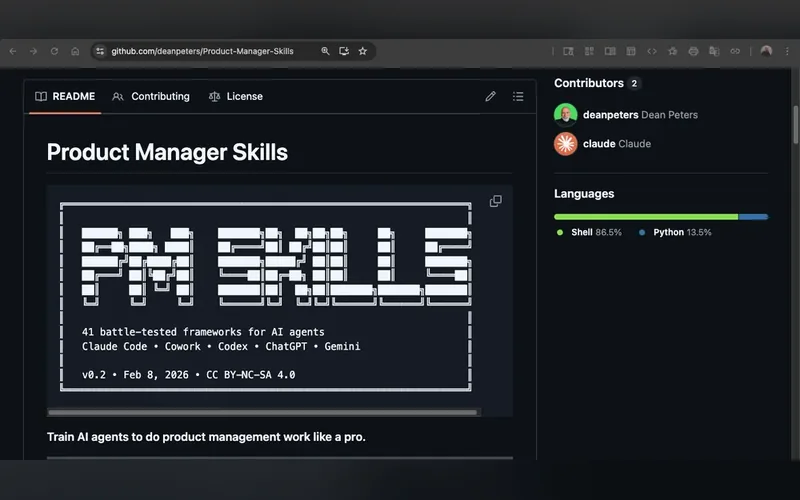Screen dimensions: 800x500
Task: Open the README outline list icon
Action: (x=518, y=96)
